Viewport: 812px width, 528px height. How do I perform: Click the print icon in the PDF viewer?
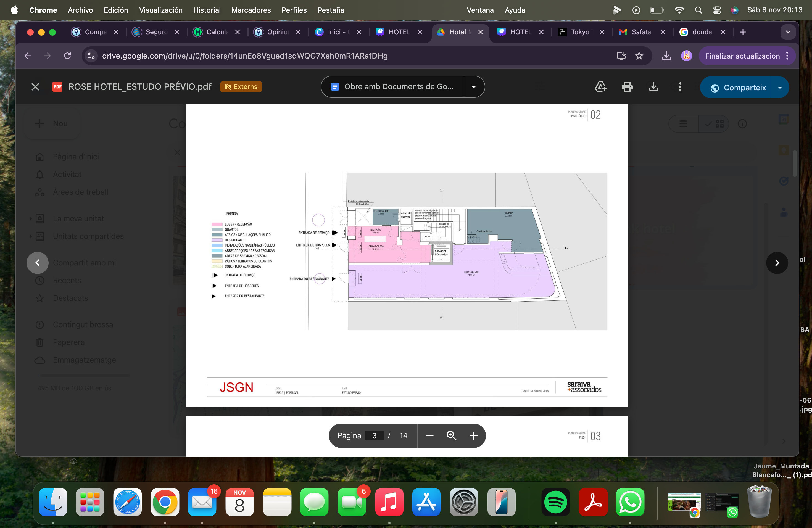click(x=627, y=87)
